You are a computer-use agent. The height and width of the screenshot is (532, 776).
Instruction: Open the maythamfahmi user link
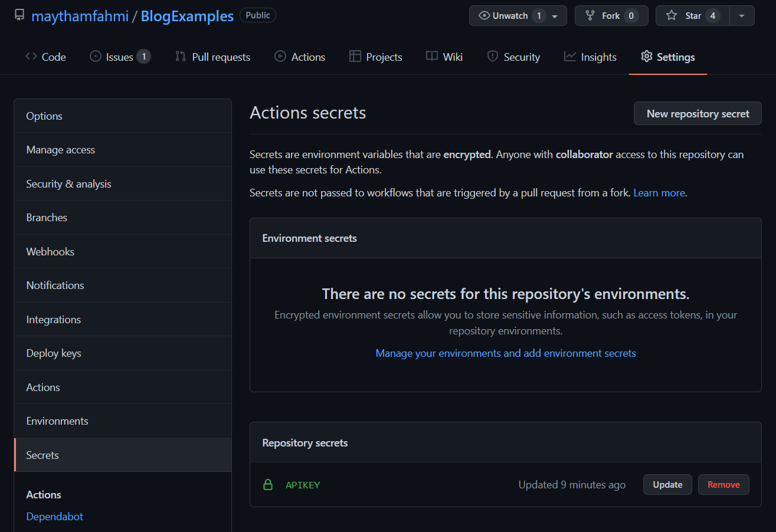pyautogui.click(x=80, y=16)
